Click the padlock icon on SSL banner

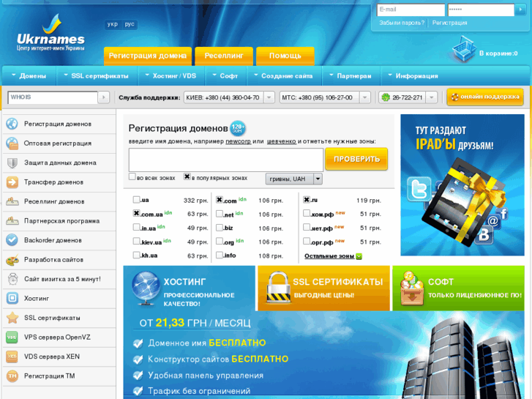[x=278, y=287]
